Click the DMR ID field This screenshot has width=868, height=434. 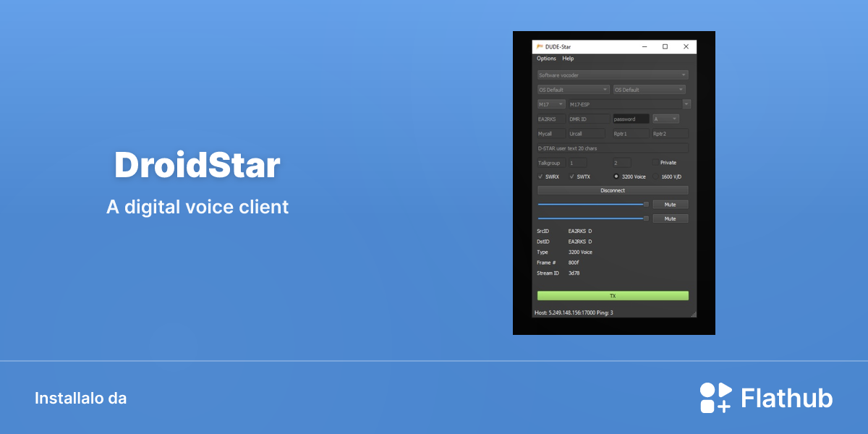click(588, 119)
